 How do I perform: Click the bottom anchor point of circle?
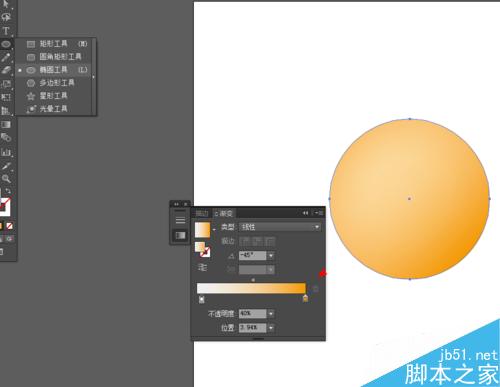(410, 279)
